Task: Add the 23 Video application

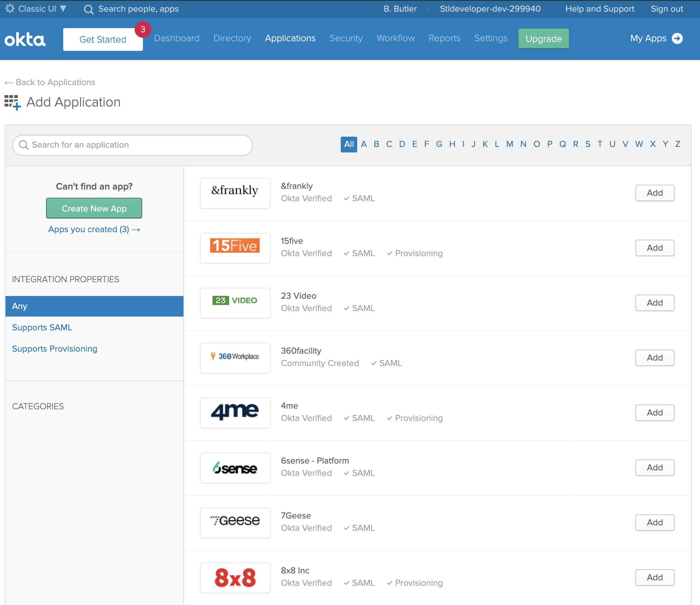Action: coord(655,303)
